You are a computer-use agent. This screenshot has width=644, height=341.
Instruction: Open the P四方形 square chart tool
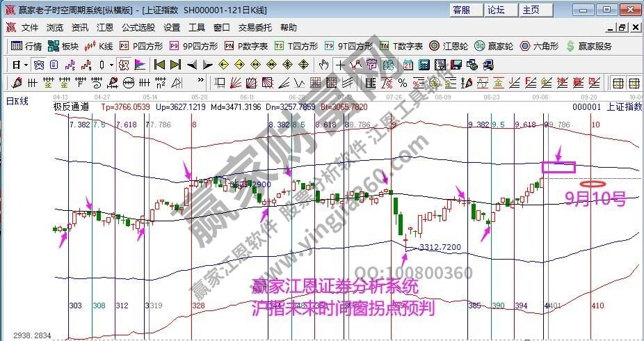(141, 46)
